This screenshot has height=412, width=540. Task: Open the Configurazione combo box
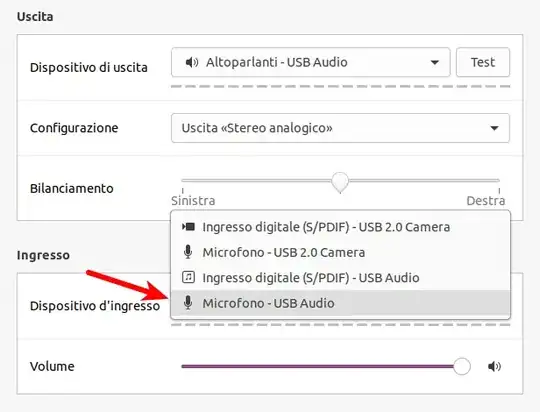point(340,128)
